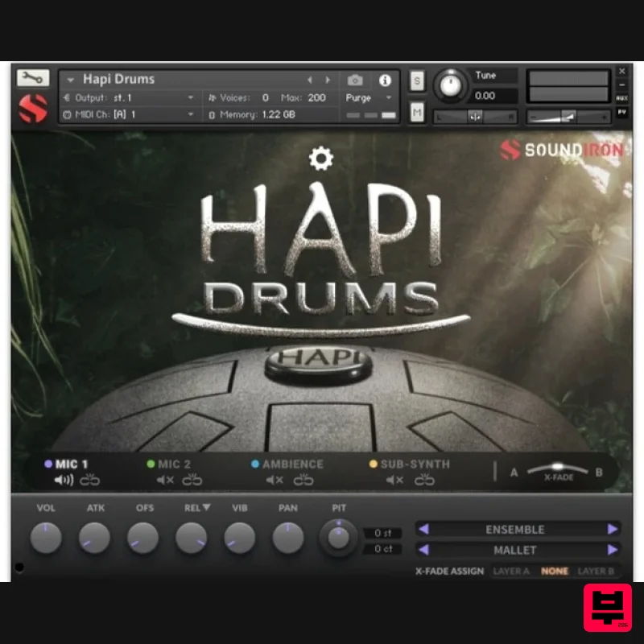644x644 pixels.
Task: Toggle the Mute M button
Action: 417,113
